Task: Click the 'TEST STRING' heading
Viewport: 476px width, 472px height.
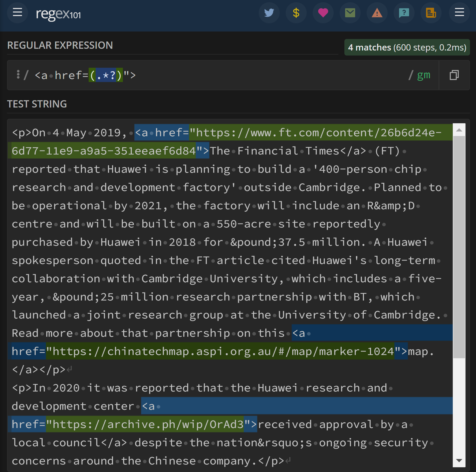Action: pos(37,104)
